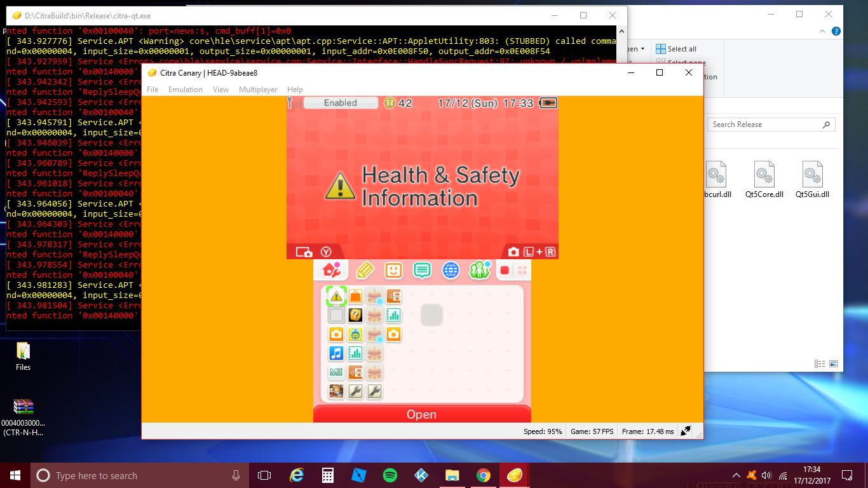Open Miiverse green people icon
Viewport: 868px width, 488px height.
click(479, 270)
